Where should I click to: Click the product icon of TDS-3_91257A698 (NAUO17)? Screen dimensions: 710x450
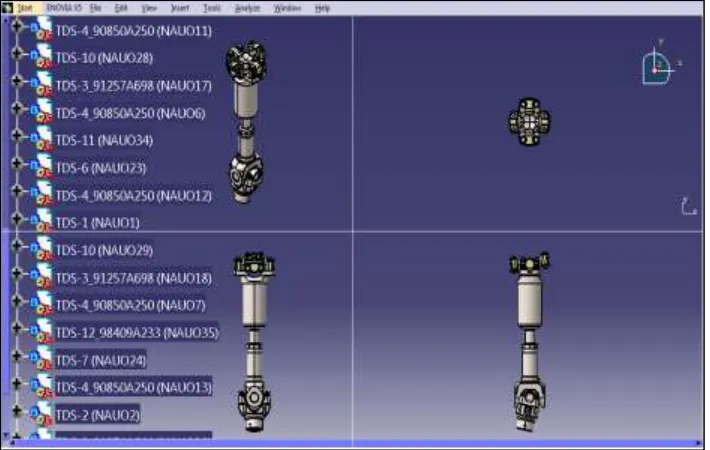(42, 84)
